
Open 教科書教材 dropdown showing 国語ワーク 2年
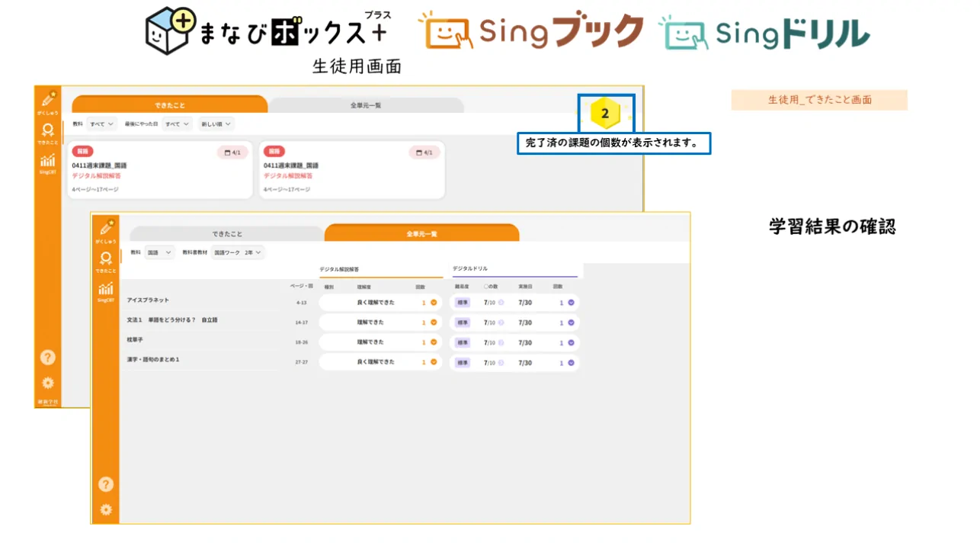pyautogui.click(x=238, y=252)
